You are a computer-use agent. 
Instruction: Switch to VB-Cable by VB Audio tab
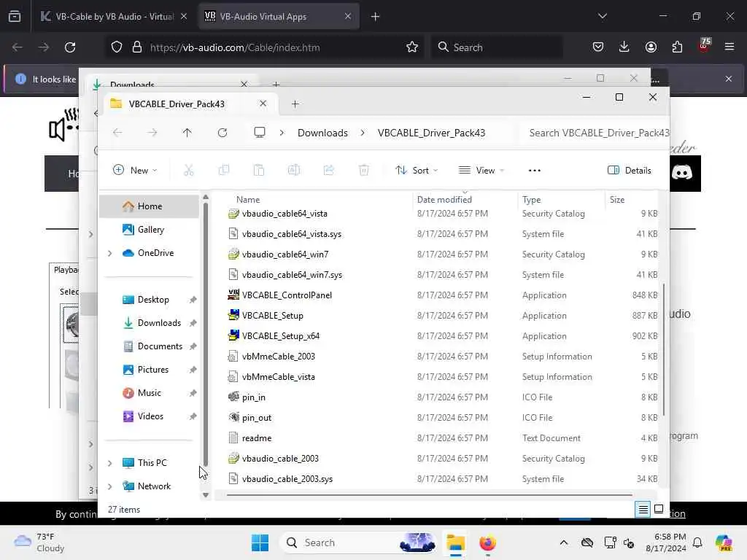[114, 16]
